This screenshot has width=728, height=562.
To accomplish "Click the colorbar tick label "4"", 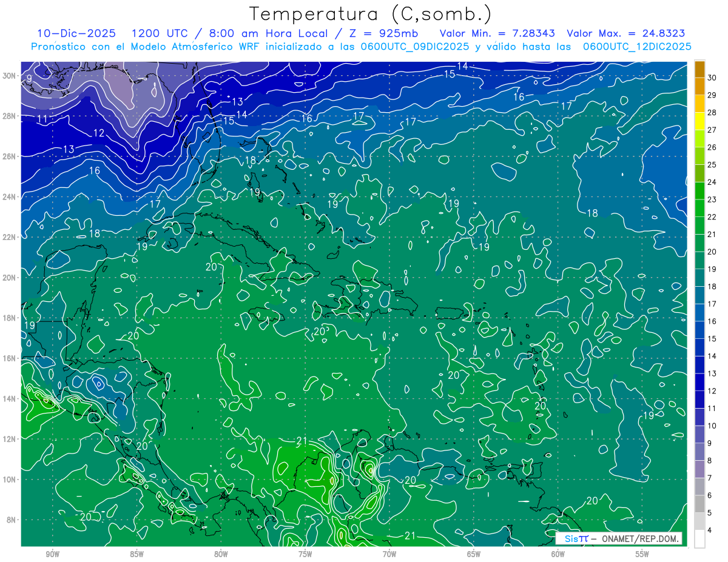I will coord(710,530).
